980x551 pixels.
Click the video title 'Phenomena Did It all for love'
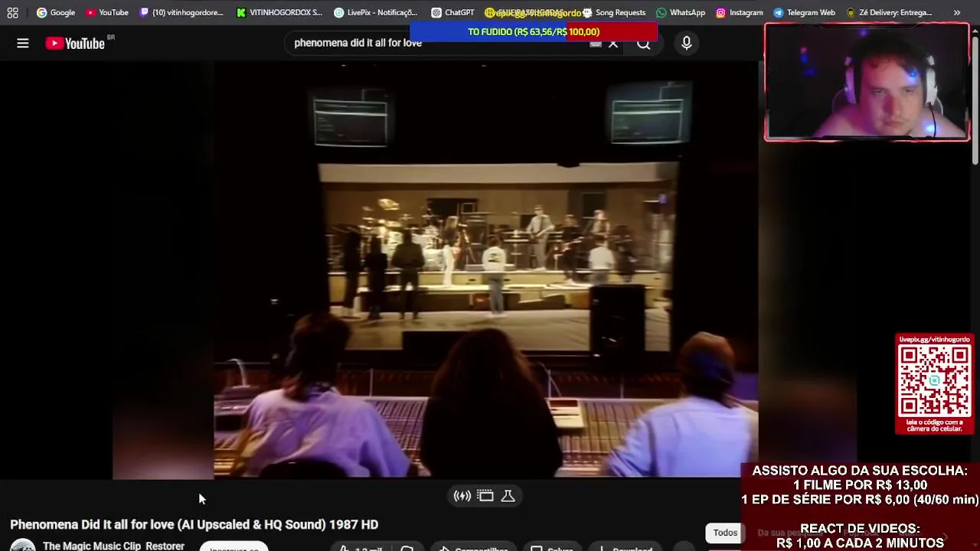coord(194,524)
